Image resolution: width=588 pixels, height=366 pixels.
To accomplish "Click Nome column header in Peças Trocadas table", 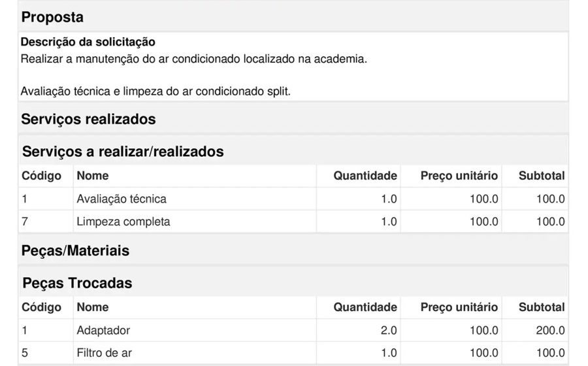I will 93,307.
